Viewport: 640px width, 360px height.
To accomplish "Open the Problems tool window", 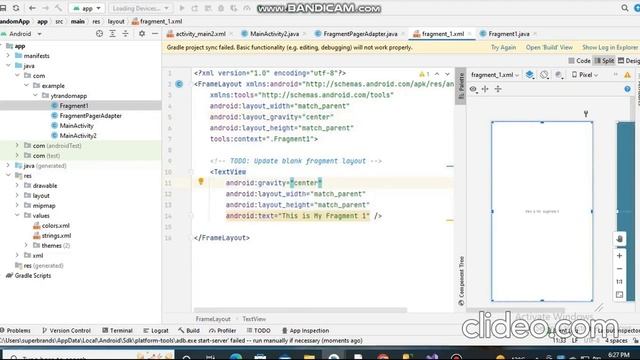I will (x=16, y=331).
